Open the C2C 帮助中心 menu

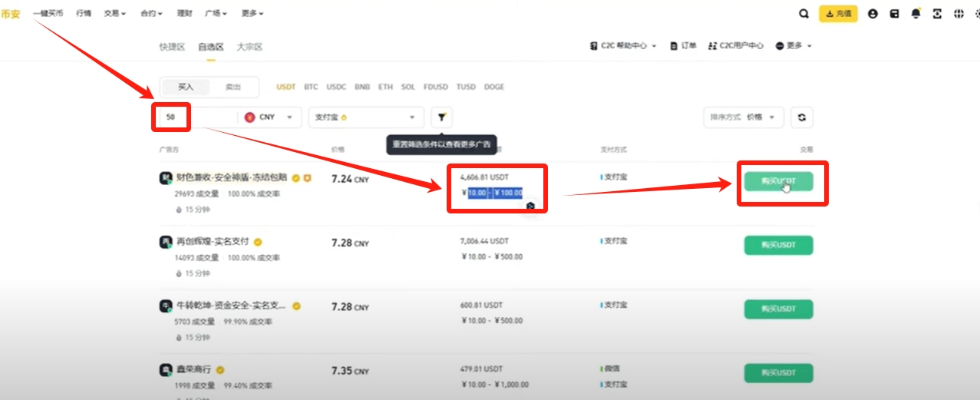tap(623, 46)
